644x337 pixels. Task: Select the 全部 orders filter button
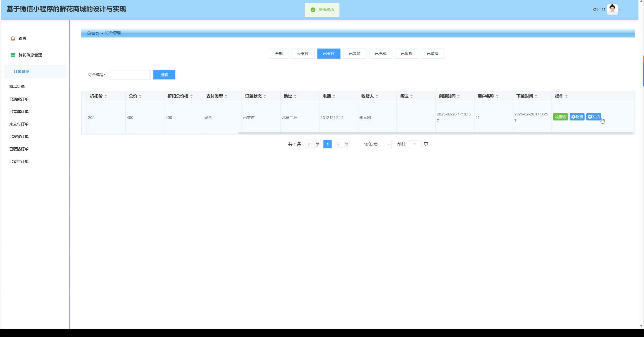click(x=278, y=54)
